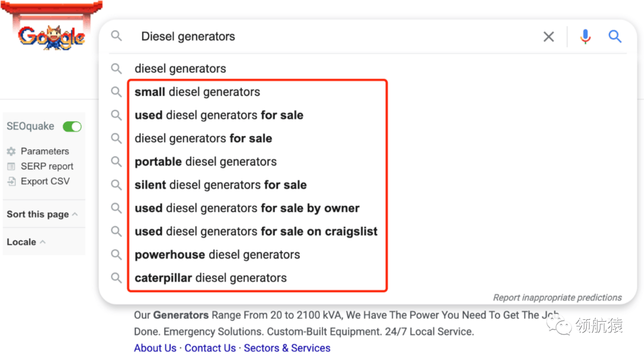
Task: Click the SEOquake label text
Action: pyautogui.click(x=30, y=126)
